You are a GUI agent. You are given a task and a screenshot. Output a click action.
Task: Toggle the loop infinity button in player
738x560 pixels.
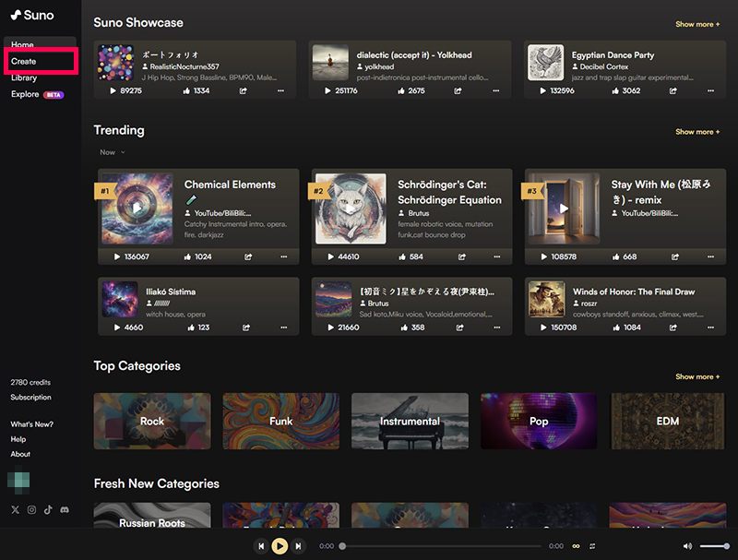[576, 546]
